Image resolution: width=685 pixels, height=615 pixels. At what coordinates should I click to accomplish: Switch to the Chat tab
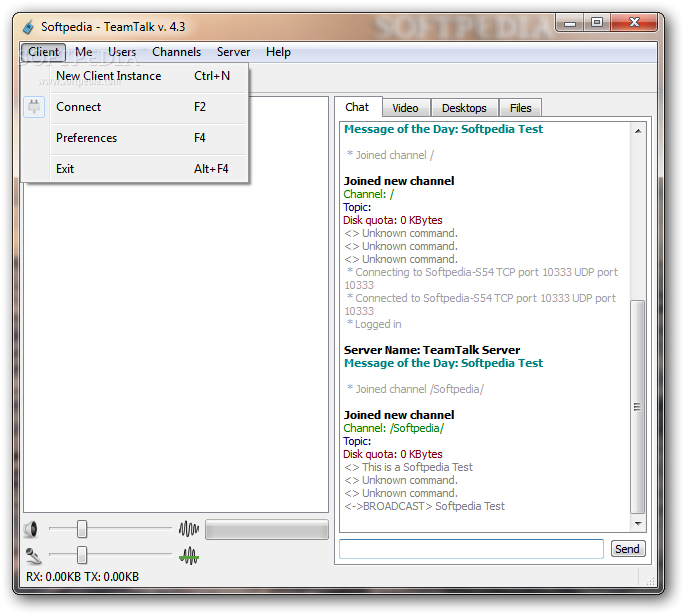click(357, 107)
